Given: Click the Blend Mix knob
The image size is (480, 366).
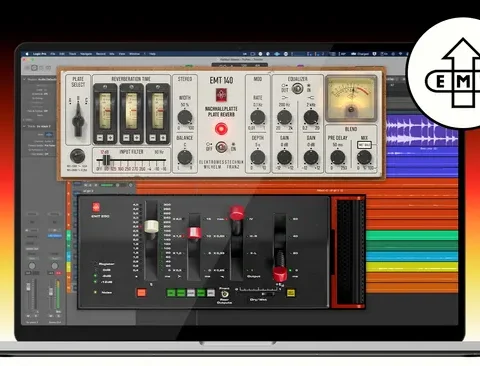Looking at the screenshot, I should click(364, 157).
